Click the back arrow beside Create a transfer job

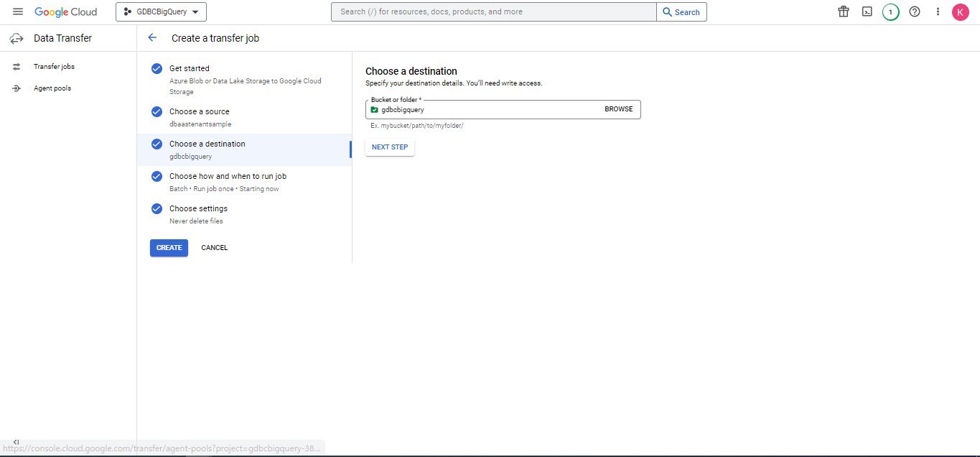click(x=152, y=38)
